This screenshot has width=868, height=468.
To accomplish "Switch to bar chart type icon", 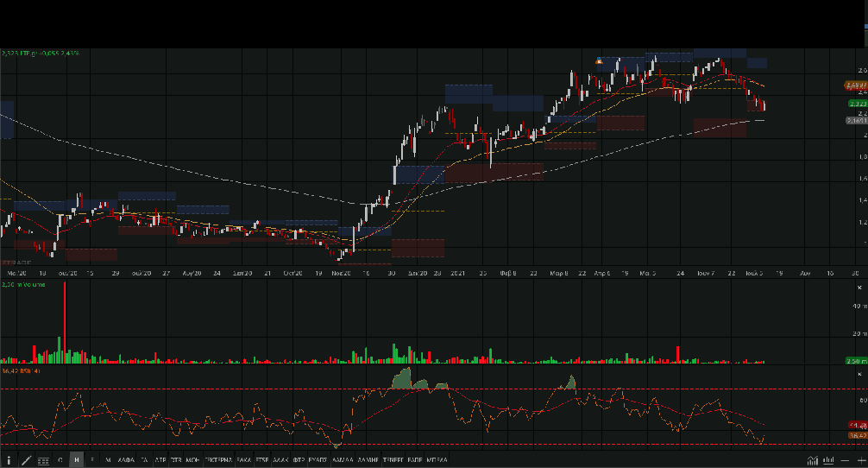I will pos(828,460).
